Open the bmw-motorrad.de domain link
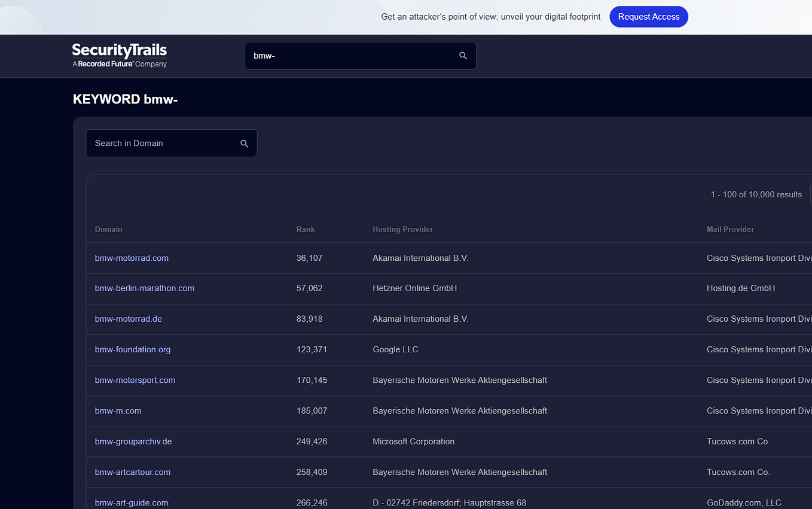Screen dimensions: 812x509 pyautogui.click(x=128, y=319)
